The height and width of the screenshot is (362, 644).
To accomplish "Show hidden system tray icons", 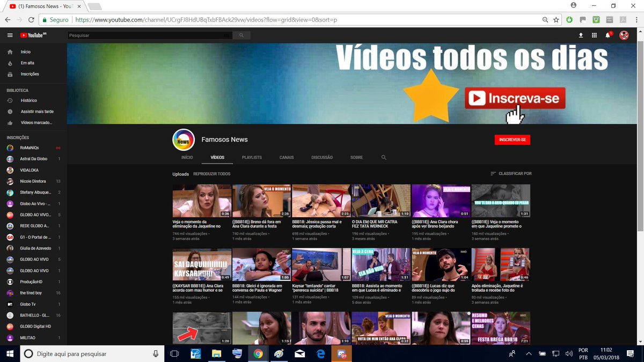I will point(529,353).
